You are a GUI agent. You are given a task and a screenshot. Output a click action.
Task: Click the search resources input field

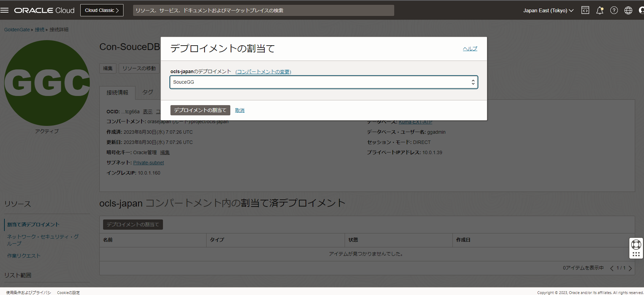(263, 10)
